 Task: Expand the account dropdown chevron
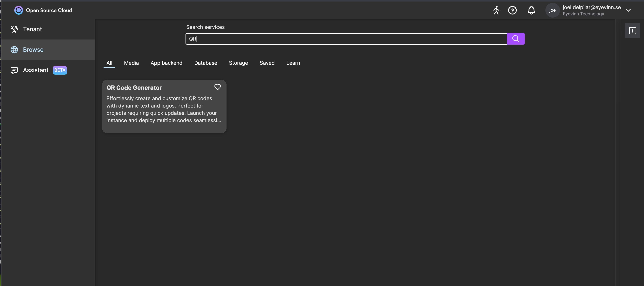tap(628, 10)
